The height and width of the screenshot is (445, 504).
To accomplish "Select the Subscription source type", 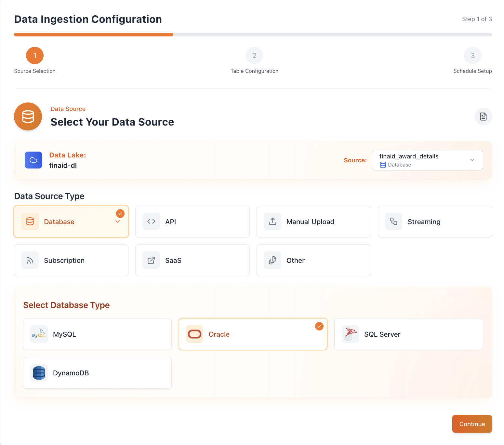I will point(71,260).
